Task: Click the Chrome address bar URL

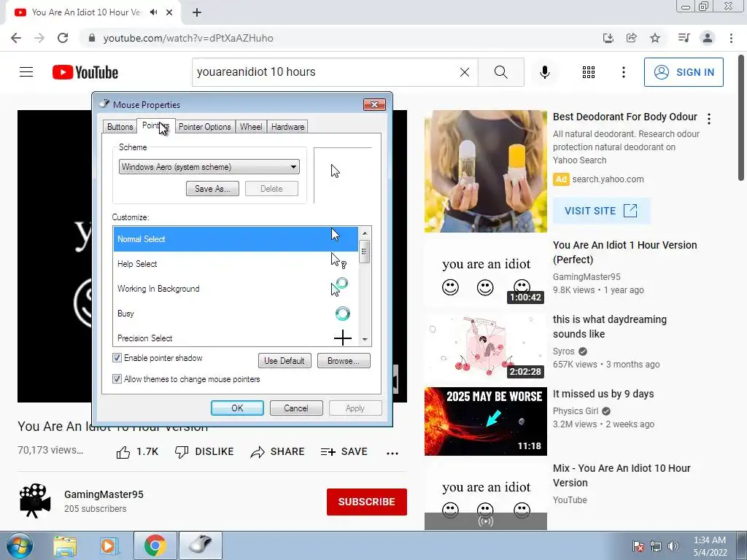Action: click(188, 38)
